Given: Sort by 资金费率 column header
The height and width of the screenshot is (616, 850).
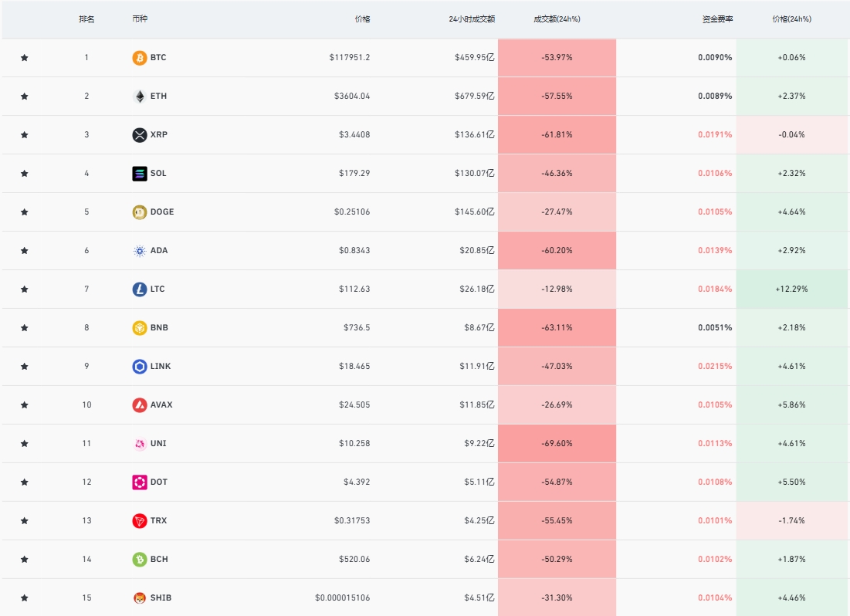Looking at the screenshot, I should tap(717, 19).
